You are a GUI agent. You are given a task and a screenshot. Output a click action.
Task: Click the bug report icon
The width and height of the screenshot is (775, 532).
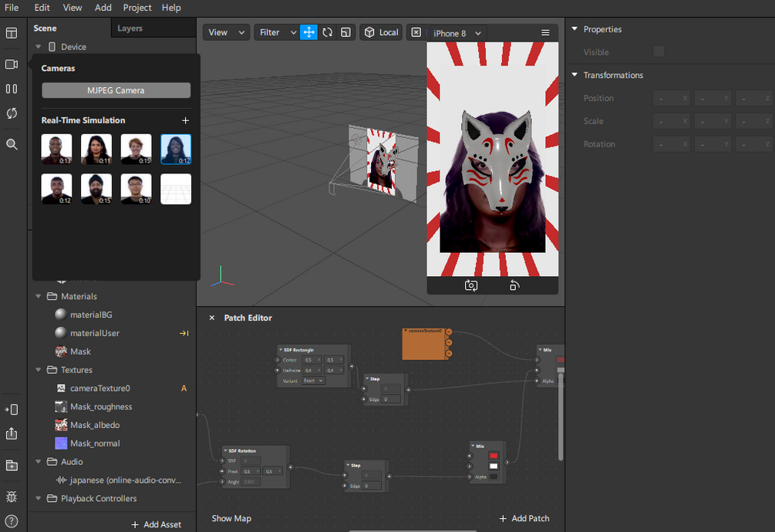click(12, 497)
